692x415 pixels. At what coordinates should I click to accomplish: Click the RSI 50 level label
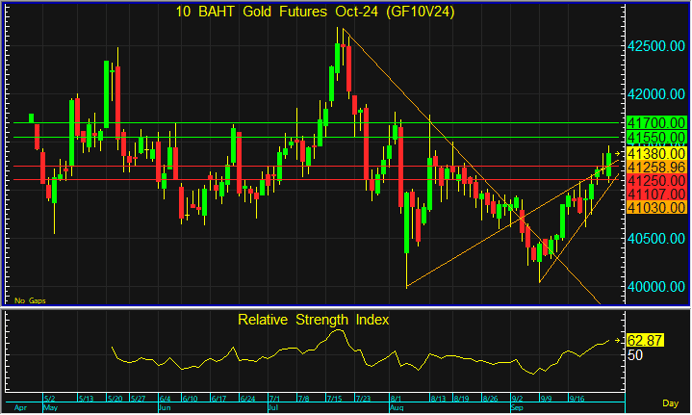[x=634, y=355]
